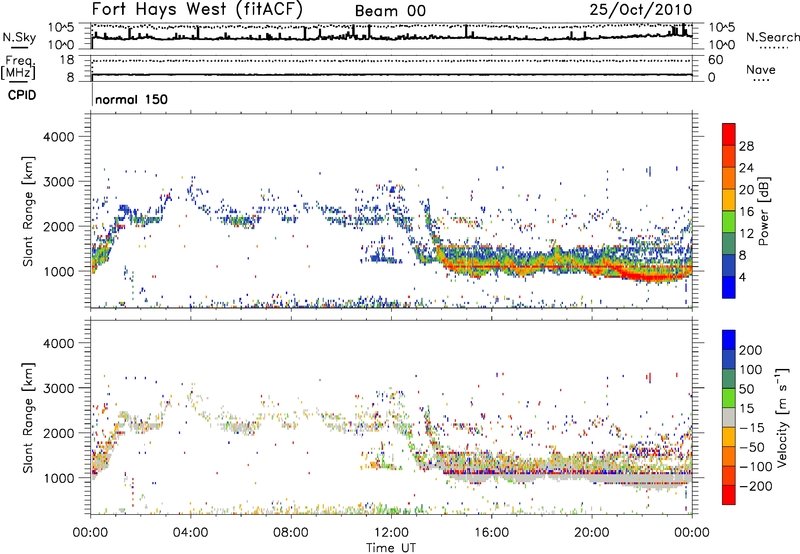Click the blue bottom segment of power colorbar
Image resolution: width=800 pixels, height=554 pixels.
[x=729, y=287]
